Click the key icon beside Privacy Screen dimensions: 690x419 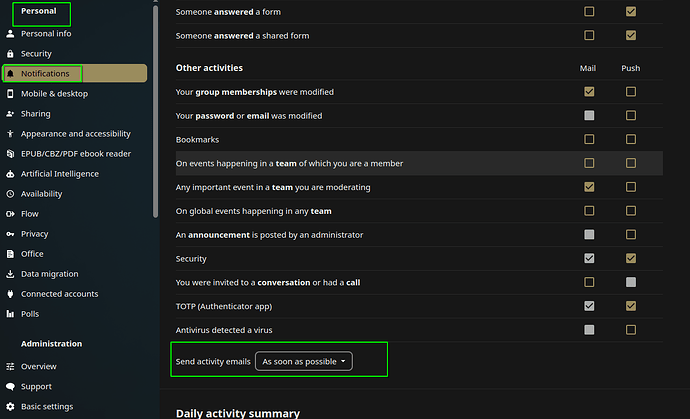click(10, 234)
